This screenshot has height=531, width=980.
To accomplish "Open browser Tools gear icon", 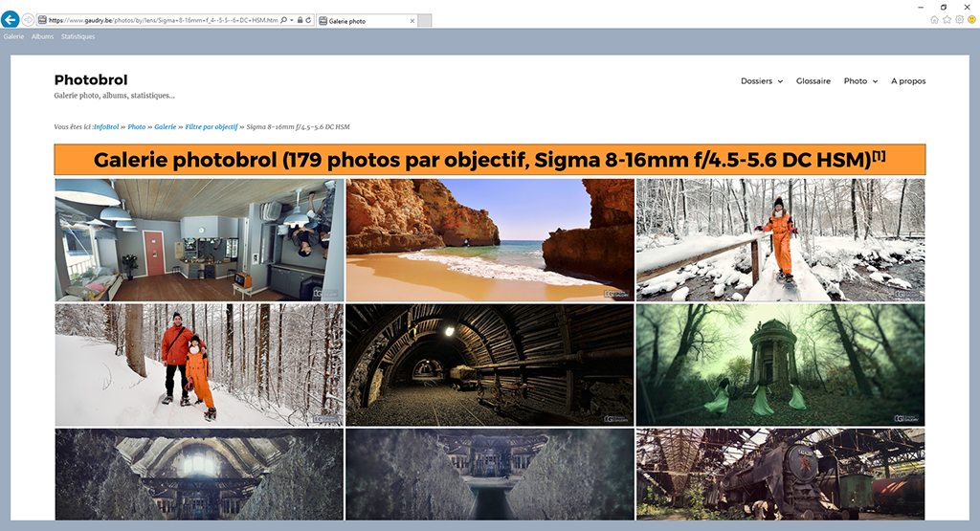I will (x=959, y=20).
